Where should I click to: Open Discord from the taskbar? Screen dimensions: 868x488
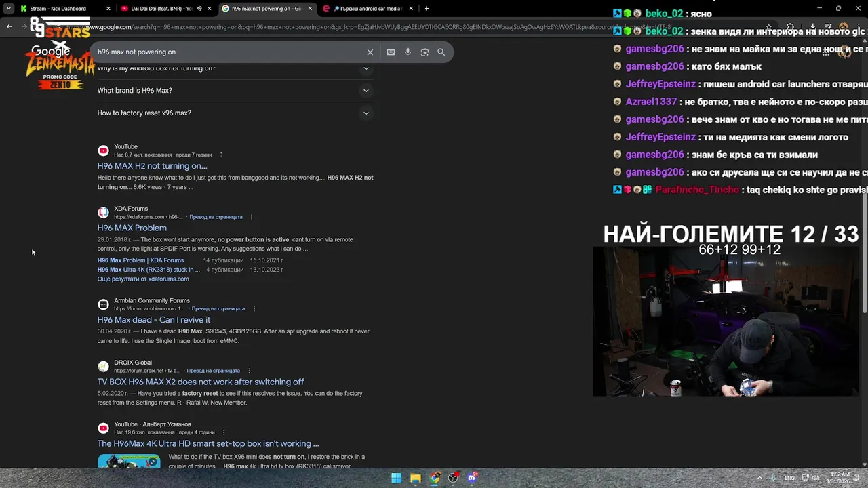(x=473, y=478)
